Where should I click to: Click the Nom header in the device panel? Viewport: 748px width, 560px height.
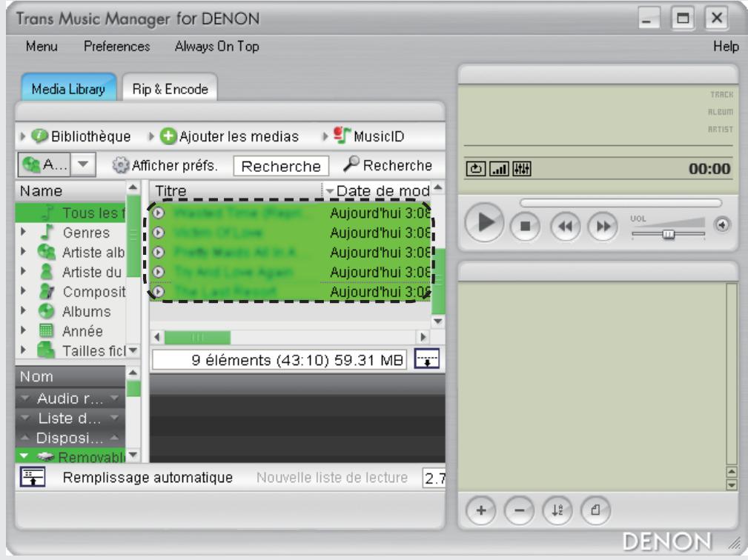[70, 376]
